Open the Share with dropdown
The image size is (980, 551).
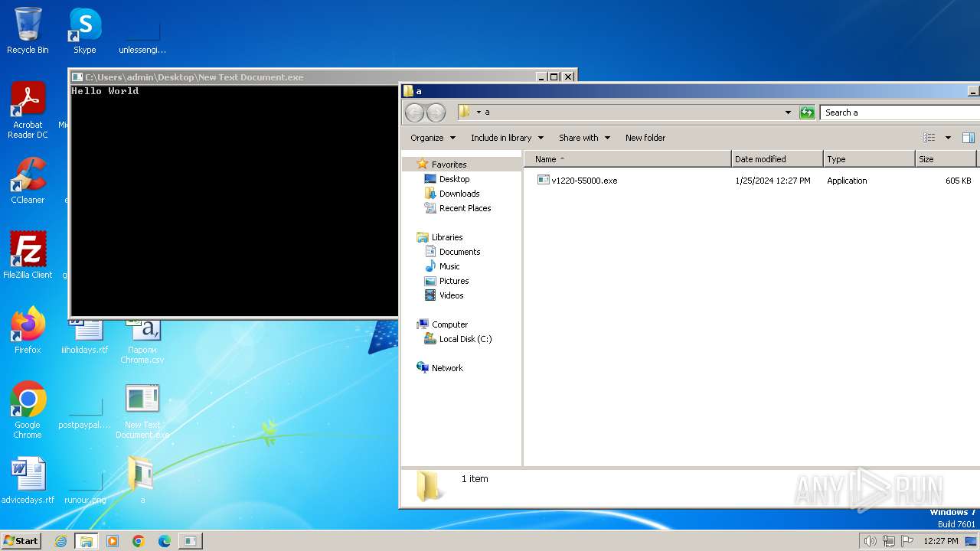(x=584, y=138)
